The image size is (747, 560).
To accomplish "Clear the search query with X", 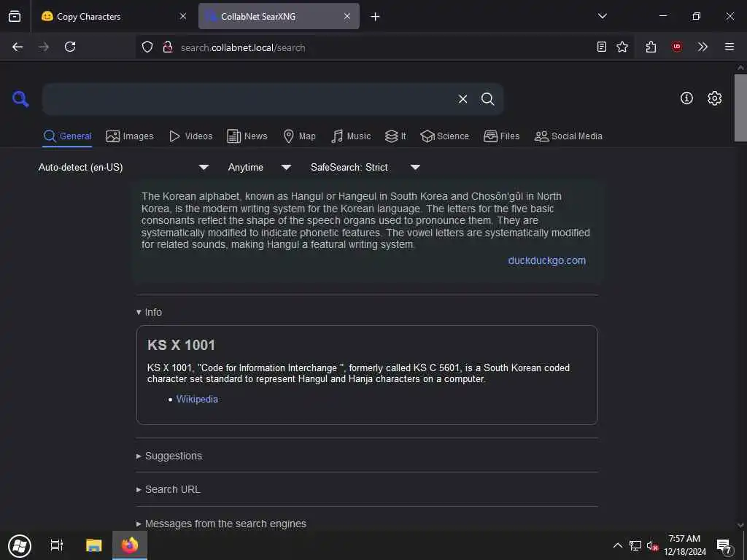I will click(462, 99).
